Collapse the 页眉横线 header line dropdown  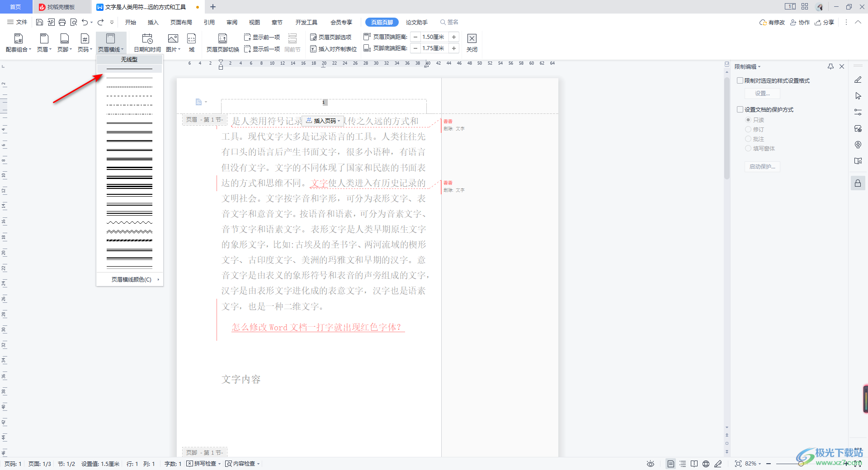[111, 43]
